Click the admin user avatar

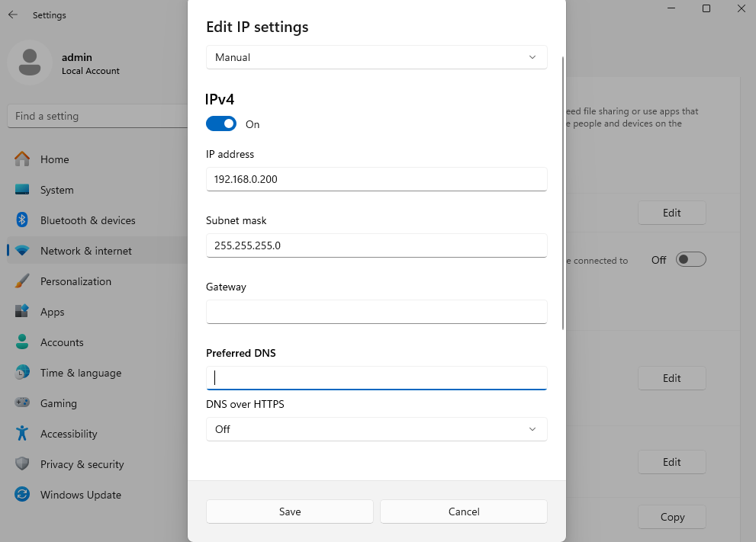pyautogui.click(x=30, y=63)
